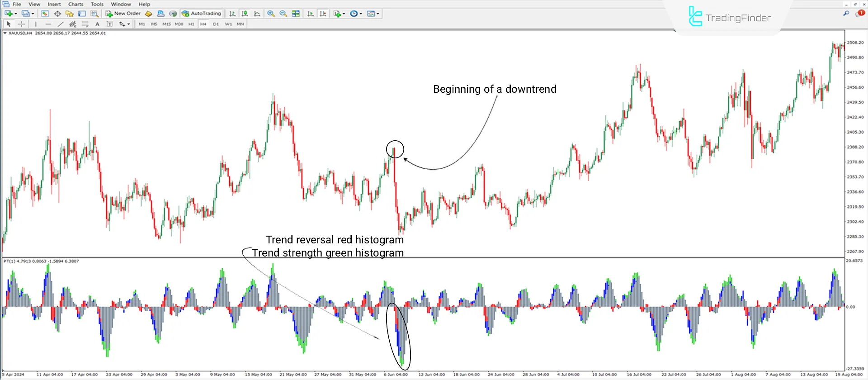Click the PT(1) indicator label
This screenshot has height=380, width=868.
click(x=9, y=261)
